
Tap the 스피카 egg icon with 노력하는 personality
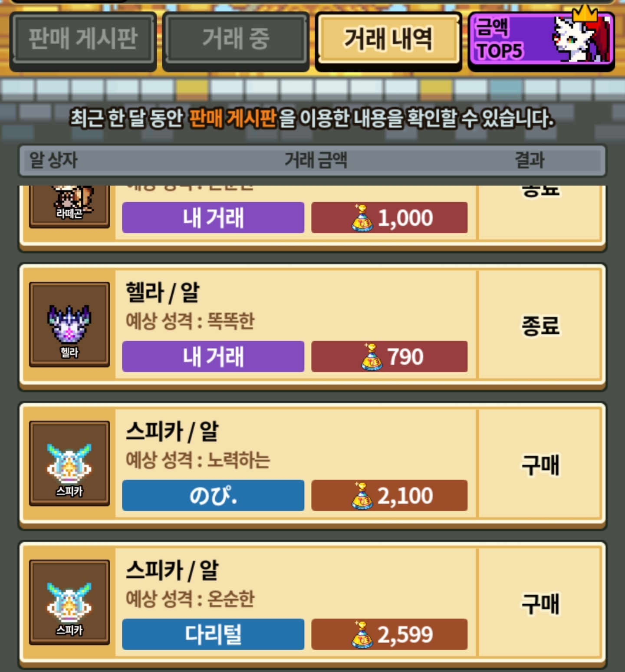(x=69, y=463)
